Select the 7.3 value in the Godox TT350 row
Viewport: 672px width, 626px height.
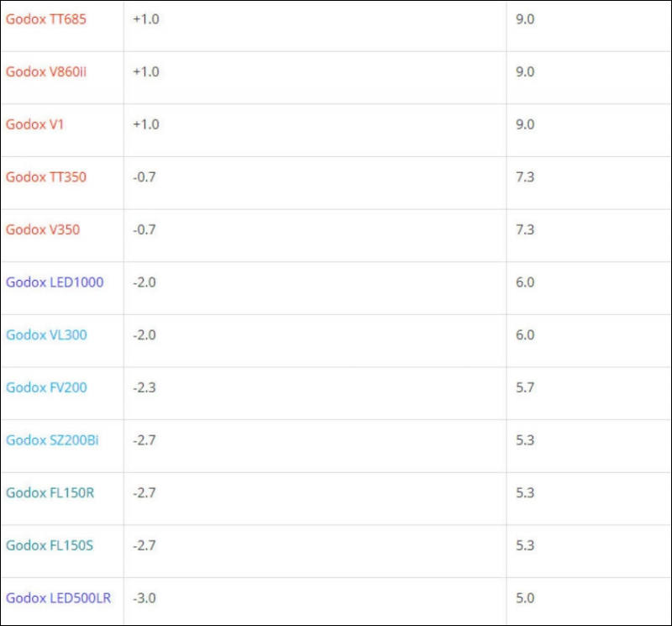point(525,177)
